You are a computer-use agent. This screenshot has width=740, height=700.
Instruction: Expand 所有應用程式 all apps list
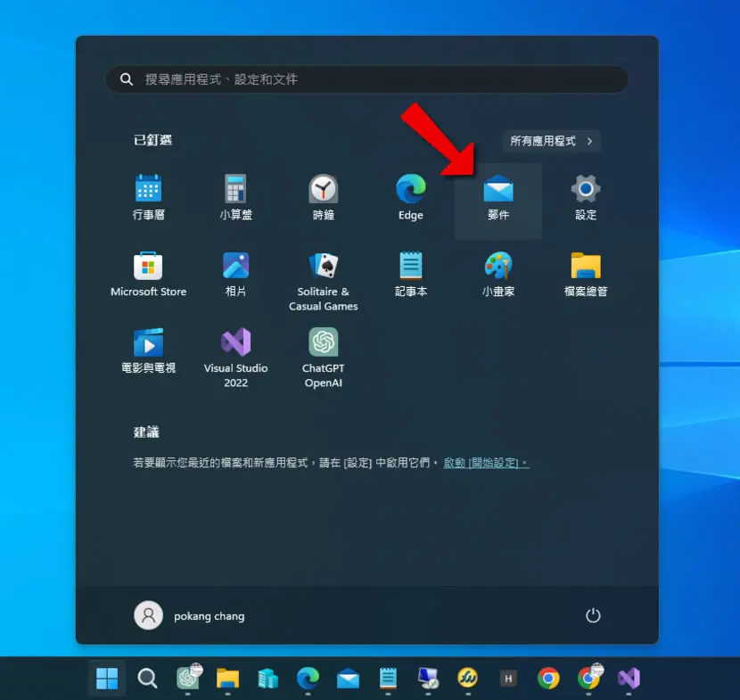click(x=551, y=141)
